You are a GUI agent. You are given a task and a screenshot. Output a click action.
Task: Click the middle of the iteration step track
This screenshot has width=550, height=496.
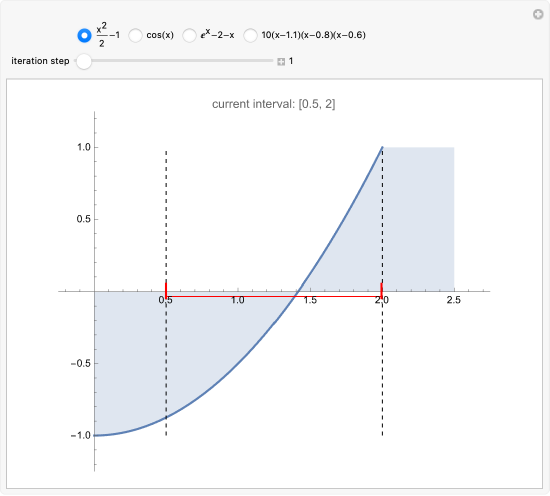point(174,61)
